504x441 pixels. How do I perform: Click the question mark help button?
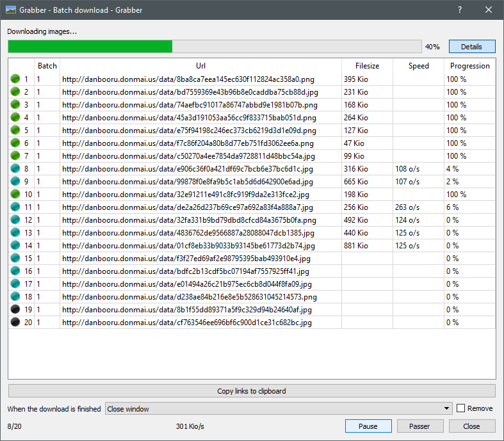[460, 10]
